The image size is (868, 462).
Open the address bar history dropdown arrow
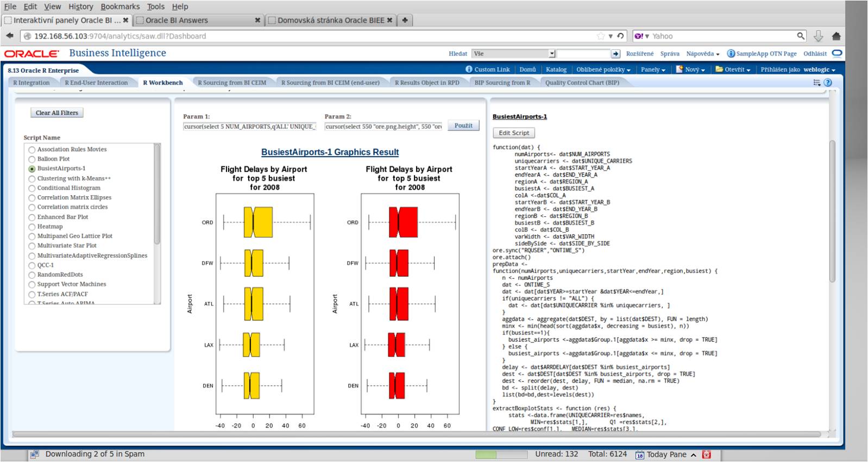(x=611, y=36)
